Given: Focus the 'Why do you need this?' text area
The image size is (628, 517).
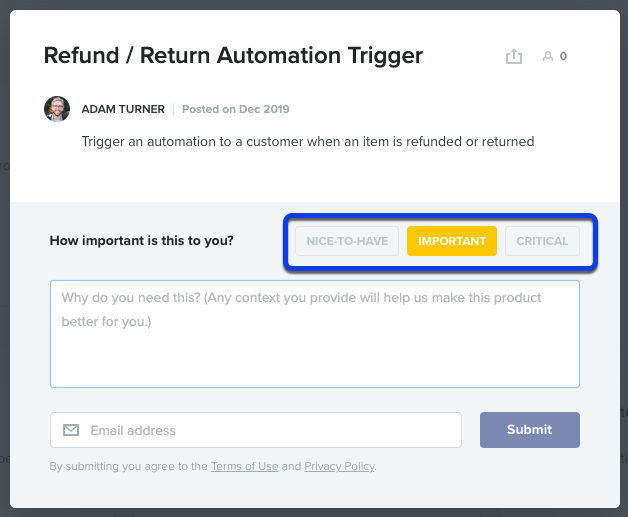Looking at the screenshot, I should (x=315, y=334).
